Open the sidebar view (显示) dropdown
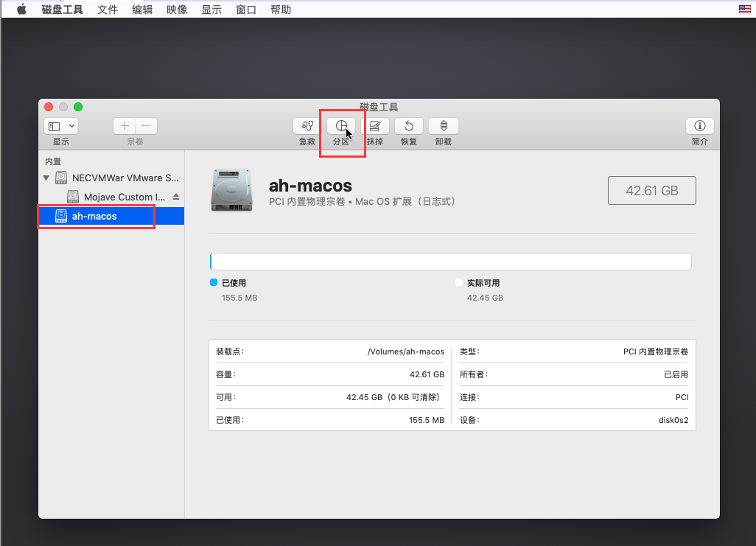Viewport: 756px width, 546px height. click(x=61, y=126)
